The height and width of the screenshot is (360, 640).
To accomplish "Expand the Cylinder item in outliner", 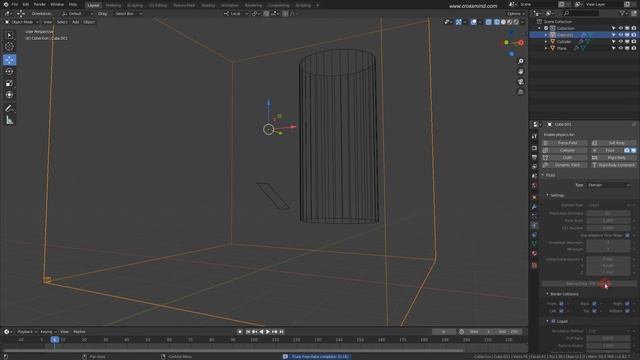I will 546,42.
